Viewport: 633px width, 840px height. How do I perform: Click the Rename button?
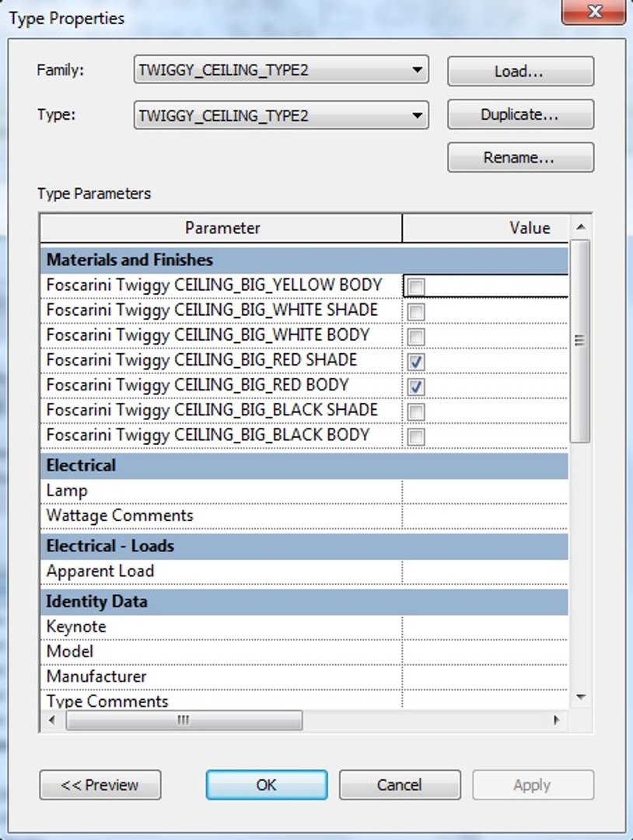click(520, 157)
